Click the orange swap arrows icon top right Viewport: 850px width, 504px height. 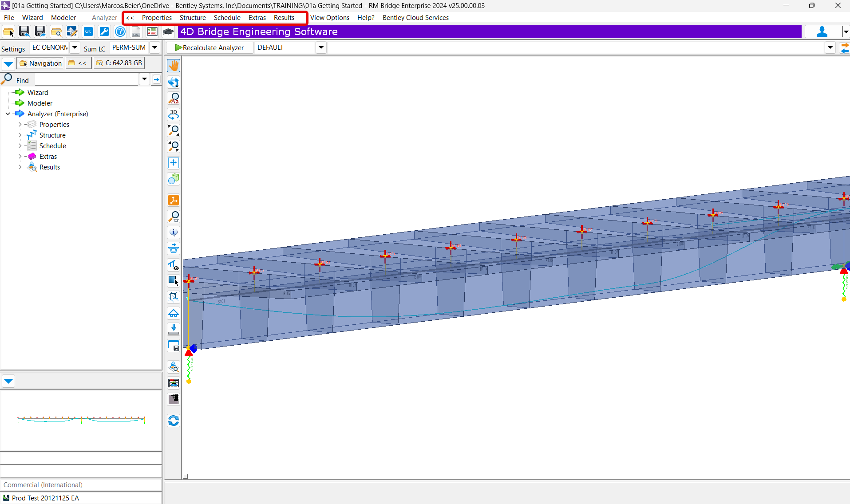(844, 48)
